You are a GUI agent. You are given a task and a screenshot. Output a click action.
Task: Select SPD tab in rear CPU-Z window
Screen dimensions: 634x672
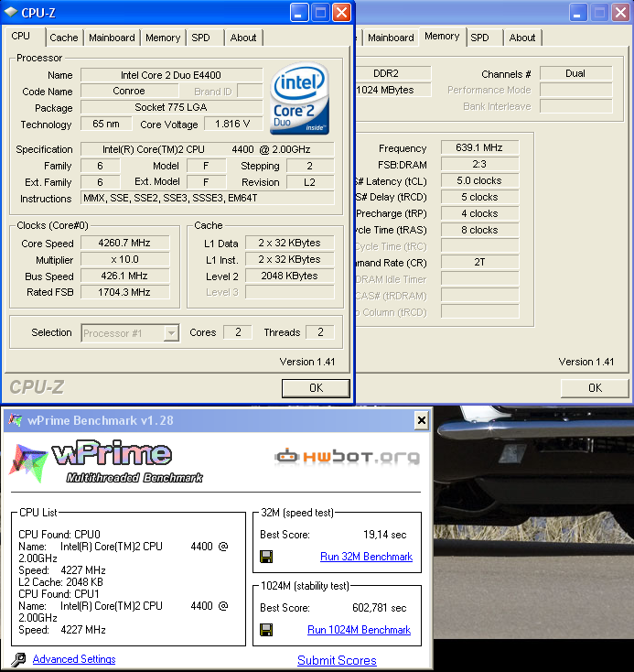(479, 38)
